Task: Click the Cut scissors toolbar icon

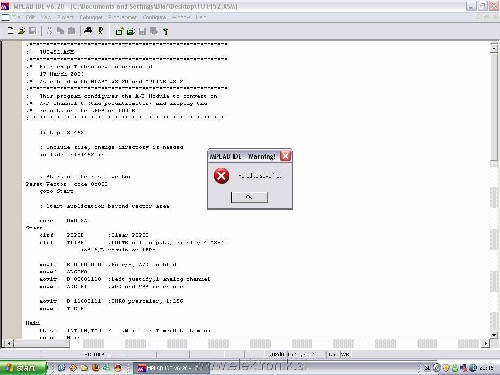Action: point(49,31)
